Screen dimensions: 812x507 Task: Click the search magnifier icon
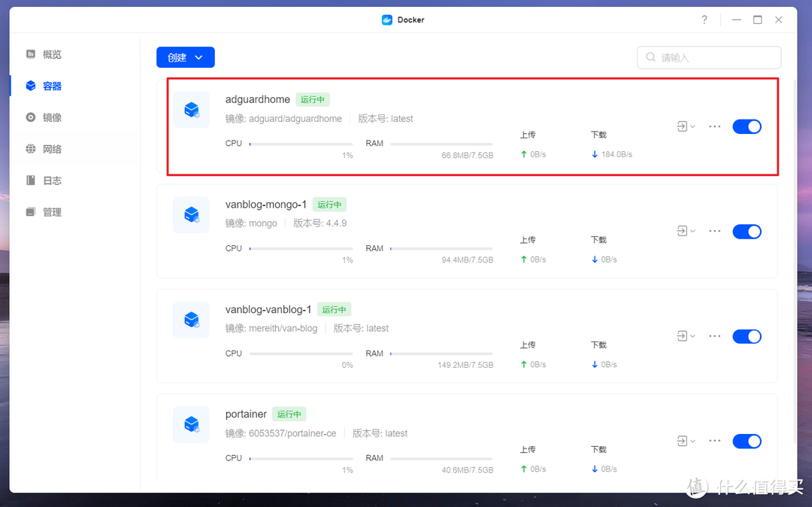[x=650, y=57]
